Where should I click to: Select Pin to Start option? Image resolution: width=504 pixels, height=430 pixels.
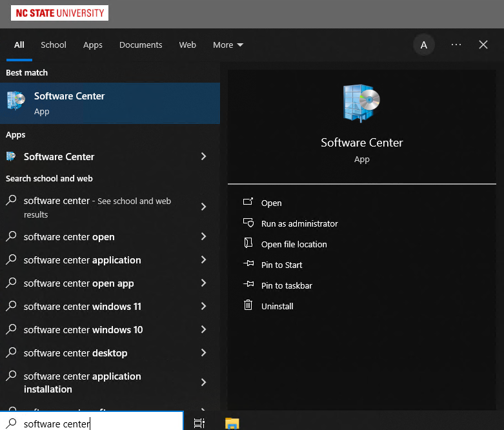(x=281, y=265)
